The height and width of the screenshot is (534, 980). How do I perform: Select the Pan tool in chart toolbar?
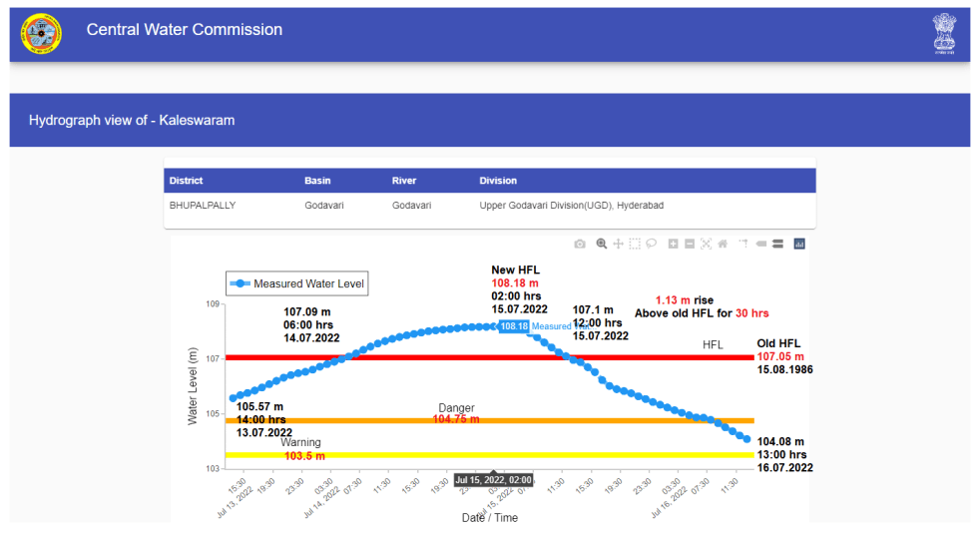618,244
